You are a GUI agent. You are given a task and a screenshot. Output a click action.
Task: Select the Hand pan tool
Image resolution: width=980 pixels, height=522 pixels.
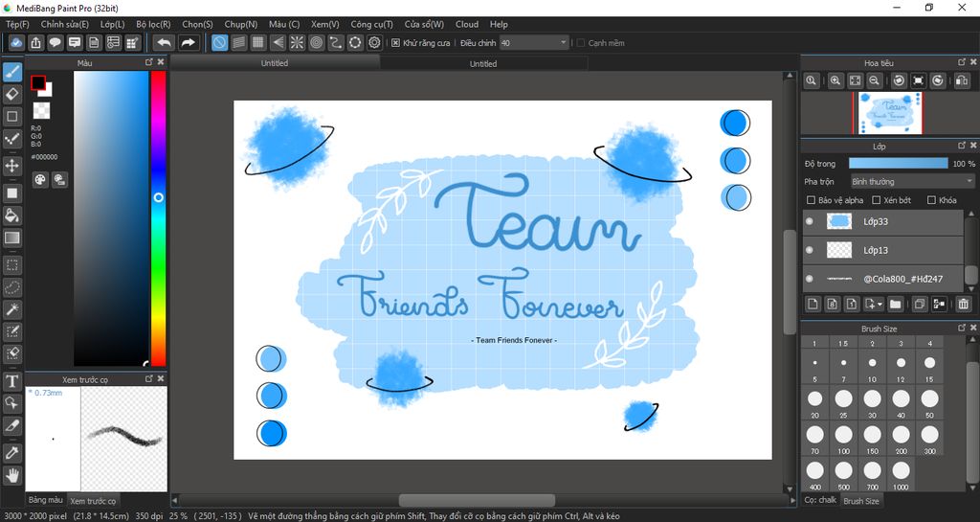(x=11, y=475)
